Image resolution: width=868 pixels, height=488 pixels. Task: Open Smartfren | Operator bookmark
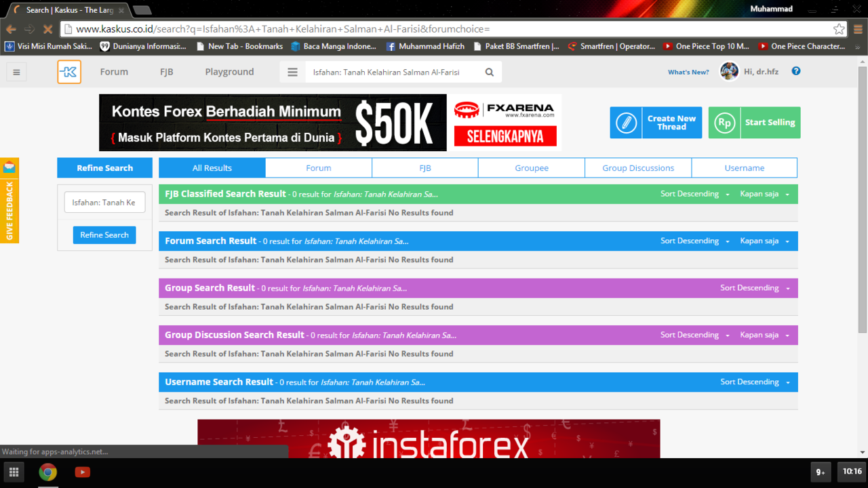(x=612, y=46)
